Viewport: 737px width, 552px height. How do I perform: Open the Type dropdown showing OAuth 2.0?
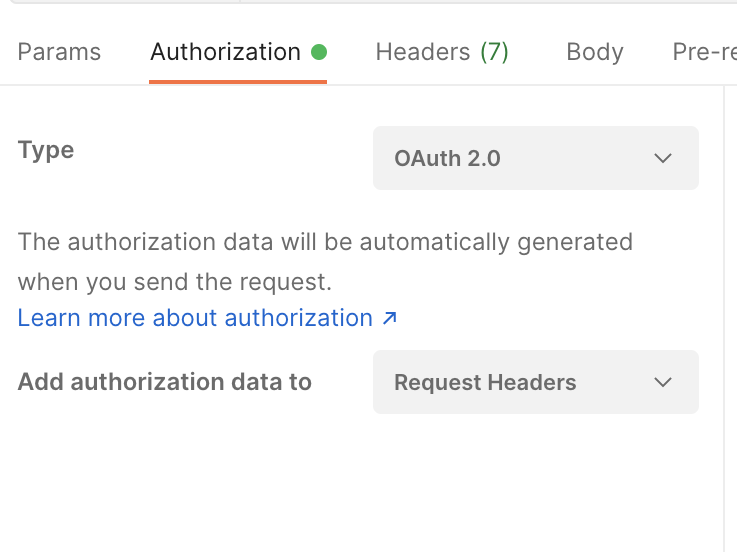tap(535, 158)
